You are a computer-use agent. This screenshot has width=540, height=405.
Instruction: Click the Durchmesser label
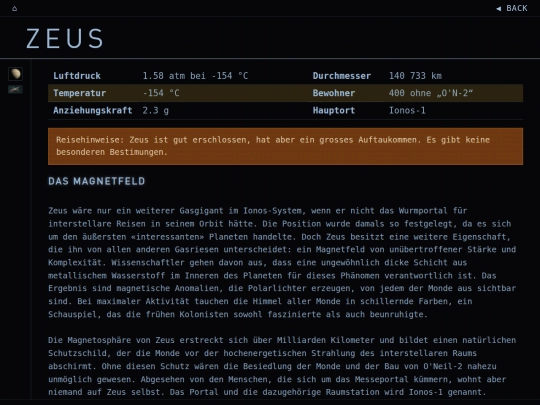(x=342, y=76)
